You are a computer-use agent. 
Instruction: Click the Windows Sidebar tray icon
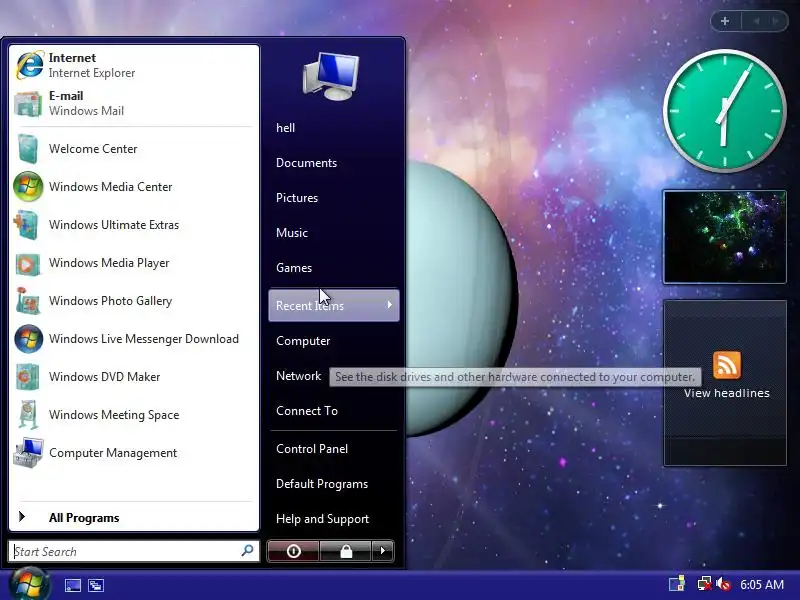pyautogui.click(x=677, y=584)
